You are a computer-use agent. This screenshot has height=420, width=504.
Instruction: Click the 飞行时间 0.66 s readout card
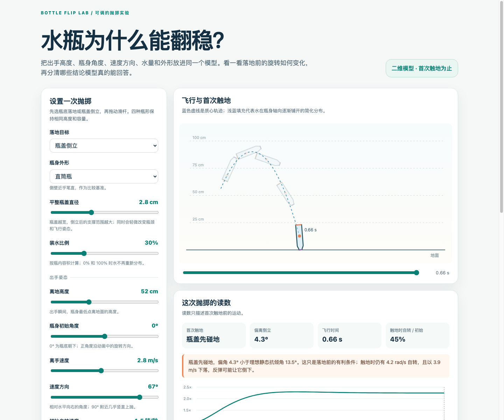pyautogui.click(x=350, y=335)
